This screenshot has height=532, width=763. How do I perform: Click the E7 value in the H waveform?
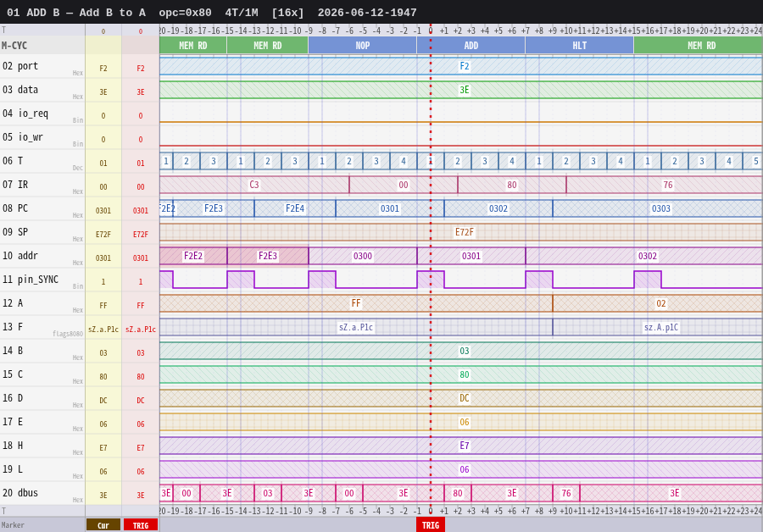pyautogui.click(x=465, y=446)
